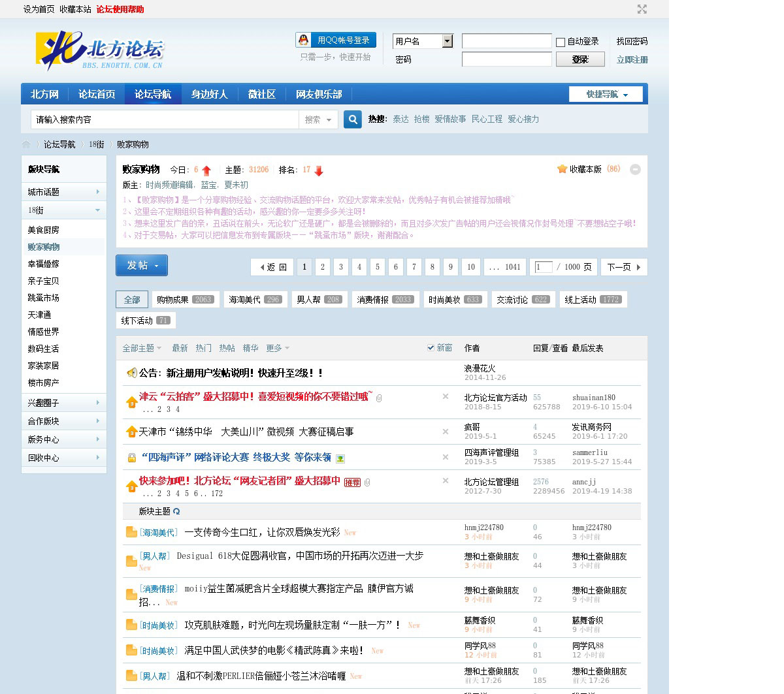Click the fullscreen icon at top right
The image size is (784, 694).
pyautogui.click(x=642, y=9)
